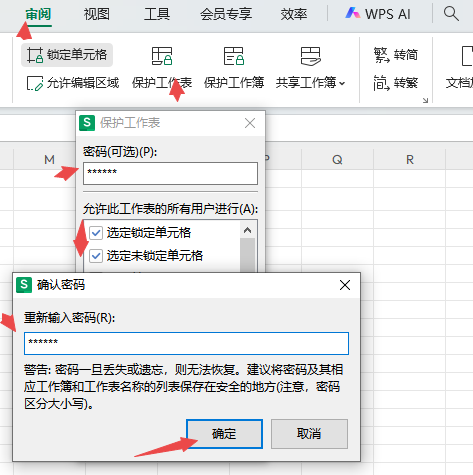
Task: Switch to the 视图 tab
Action: pos(97,14)
